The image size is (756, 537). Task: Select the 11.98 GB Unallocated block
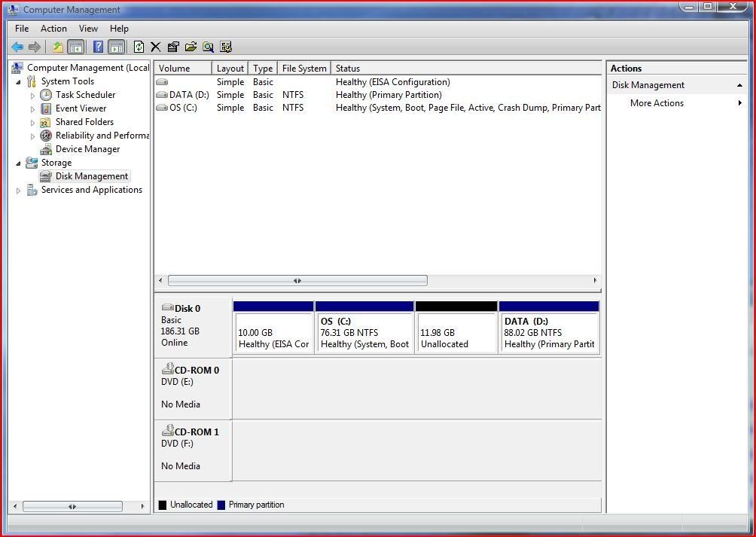pos(456,328)
